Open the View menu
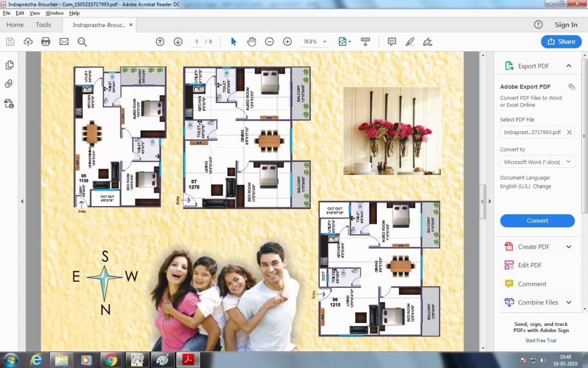 [34, 13]
